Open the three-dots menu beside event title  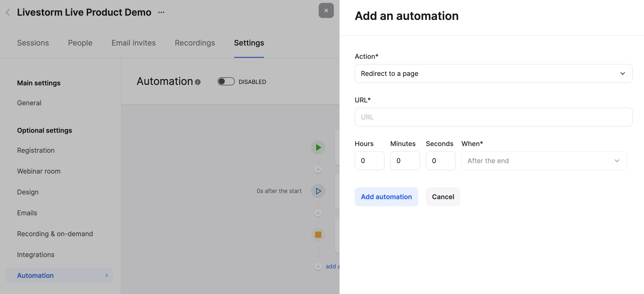pyautogui.click(x=161, y=12)
